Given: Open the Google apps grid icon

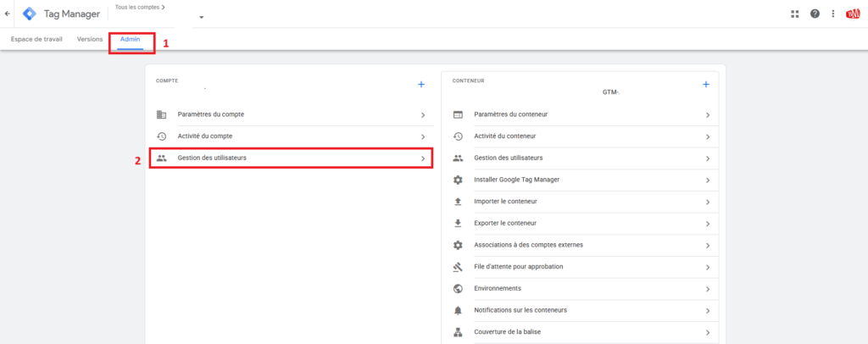Looking at the screenshot, I should (795, 14).
